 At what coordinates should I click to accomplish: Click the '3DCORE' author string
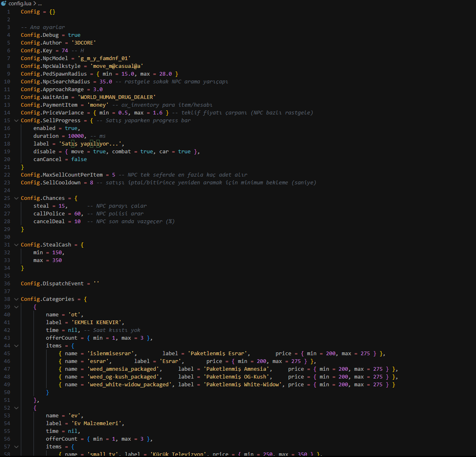click(x=83, y=43)
